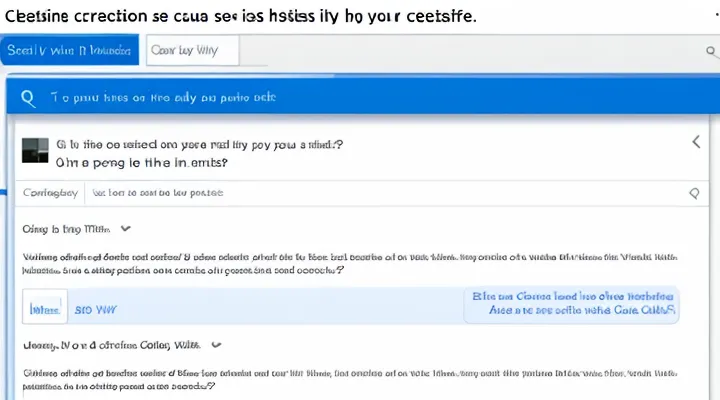
Task: Open the dark square avatar thumbnail
Action: tap(35, 151)
